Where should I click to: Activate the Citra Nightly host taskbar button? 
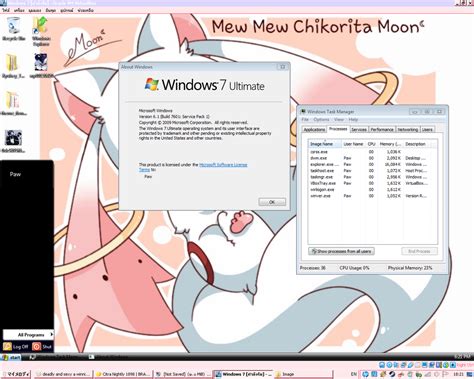(123, 374)
